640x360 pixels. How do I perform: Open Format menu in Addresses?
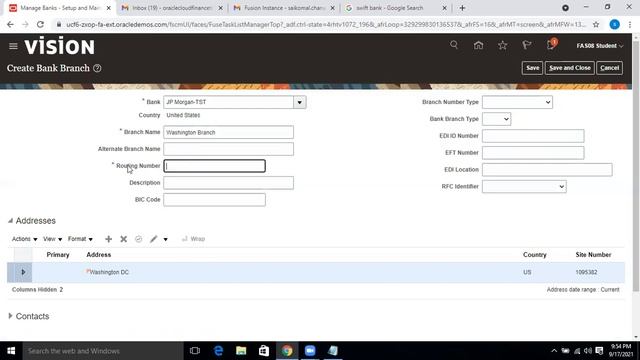[80, 239]
